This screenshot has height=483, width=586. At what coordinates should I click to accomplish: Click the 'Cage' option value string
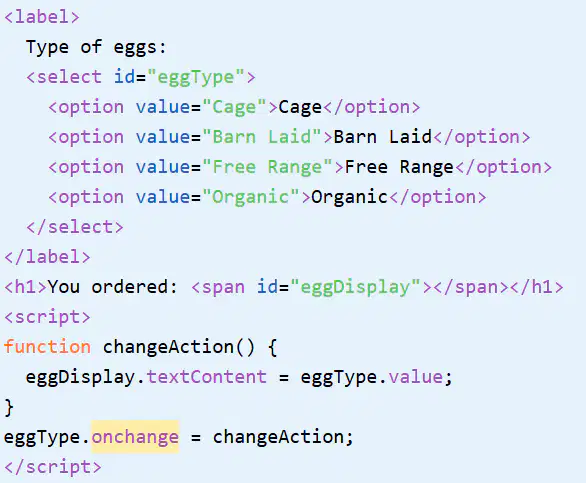pos(234,108)
